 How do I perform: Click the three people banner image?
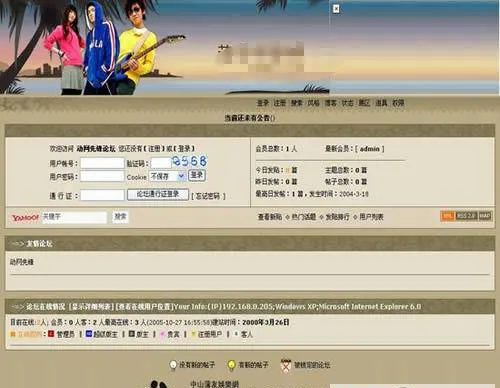(x=115, y=47)
